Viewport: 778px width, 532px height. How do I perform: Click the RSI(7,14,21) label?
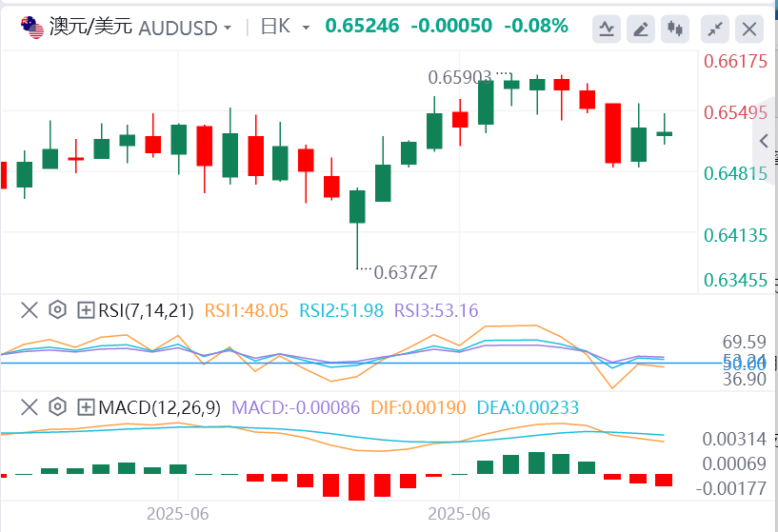[146, 311]
